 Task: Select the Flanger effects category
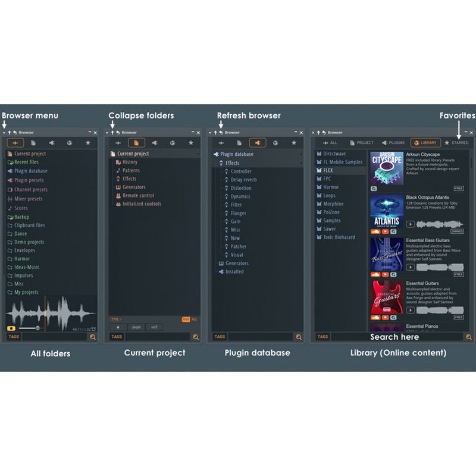point(237,213)
